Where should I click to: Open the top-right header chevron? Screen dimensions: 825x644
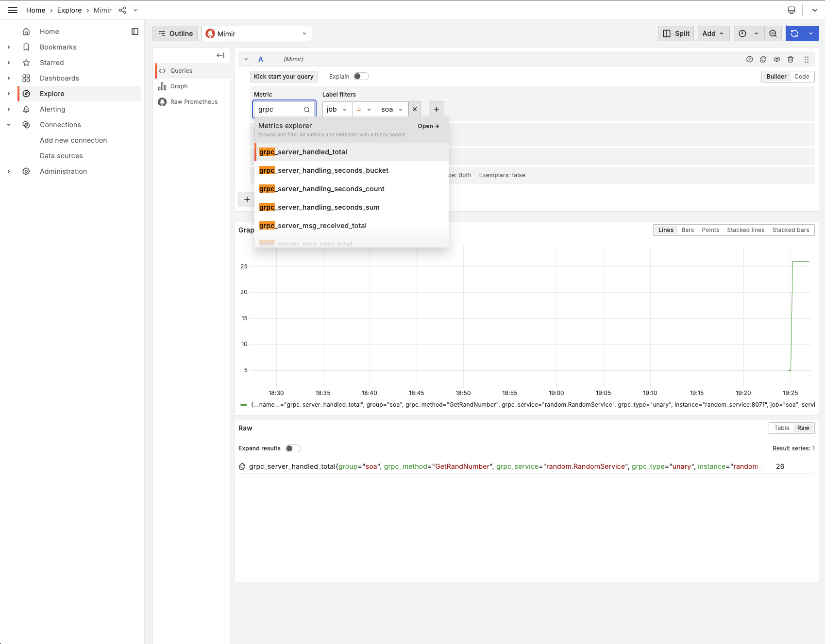[814, 10]
